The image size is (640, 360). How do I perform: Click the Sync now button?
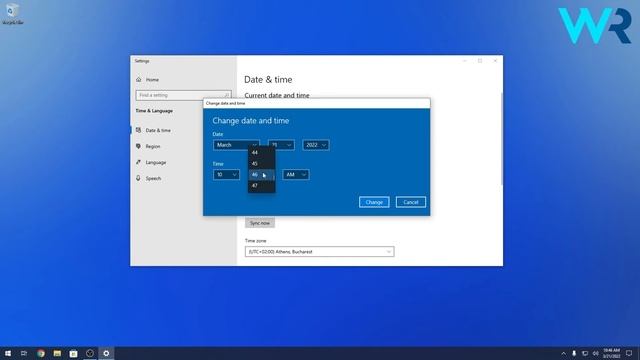260,223
